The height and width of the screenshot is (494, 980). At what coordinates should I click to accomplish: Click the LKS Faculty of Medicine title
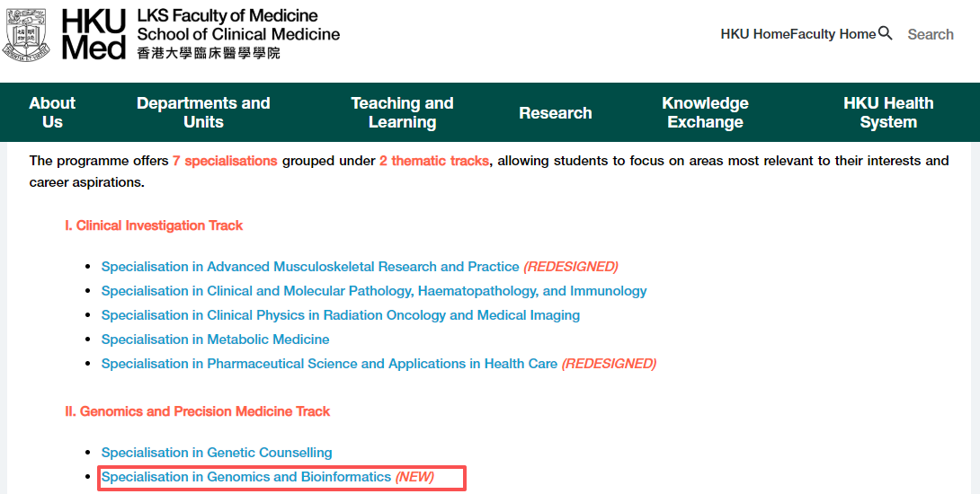point(227,16)
